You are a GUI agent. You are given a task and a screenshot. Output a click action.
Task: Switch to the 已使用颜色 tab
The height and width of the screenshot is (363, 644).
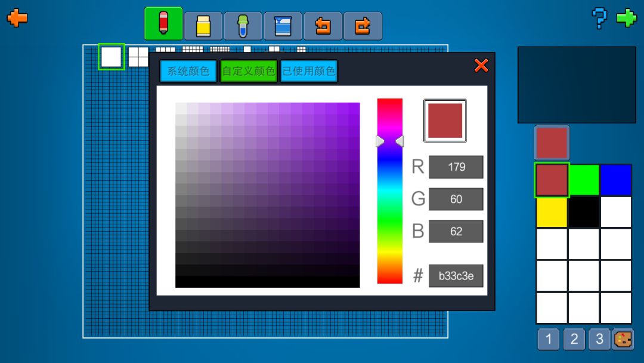pos(309,72)
